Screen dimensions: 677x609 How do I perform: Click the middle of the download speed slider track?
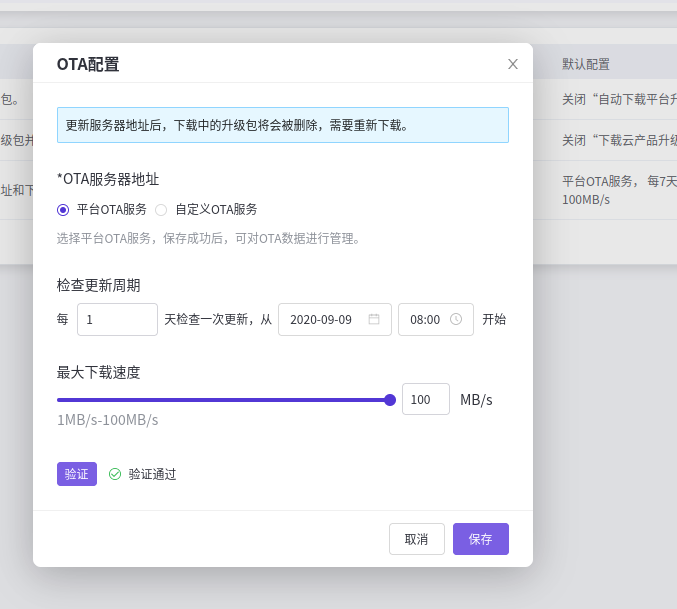pyautogui.click(x=223, y=400)
